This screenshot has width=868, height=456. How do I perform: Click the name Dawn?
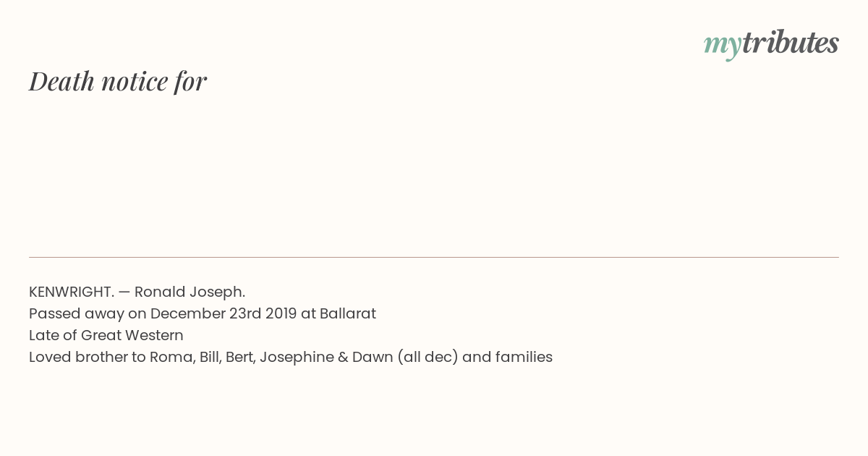372,357
